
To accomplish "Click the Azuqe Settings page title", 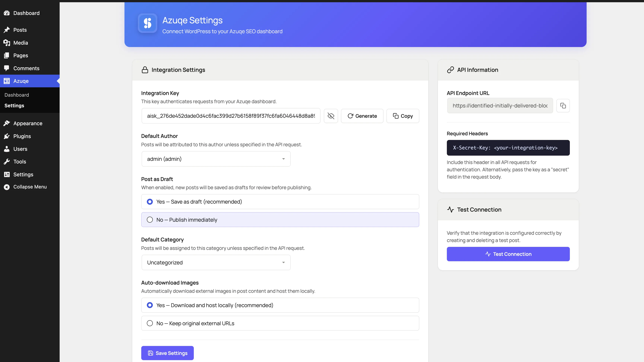I will 192,20.
